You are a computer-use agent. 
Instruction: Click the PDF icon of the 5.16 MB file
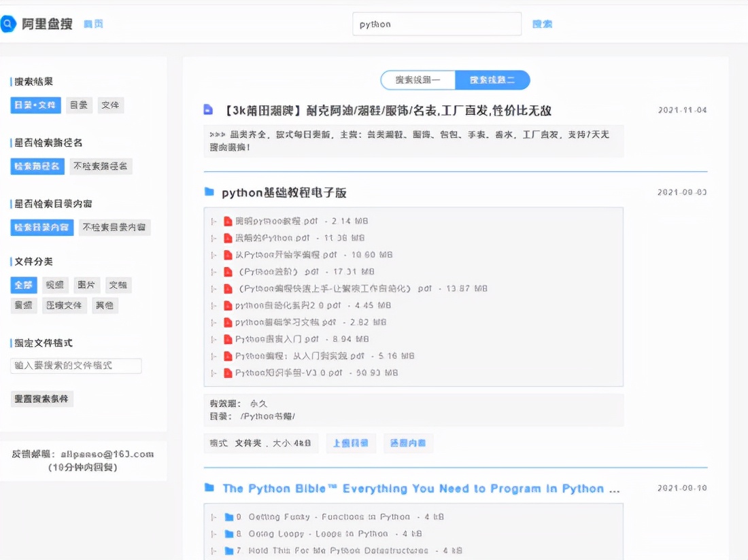228,356
